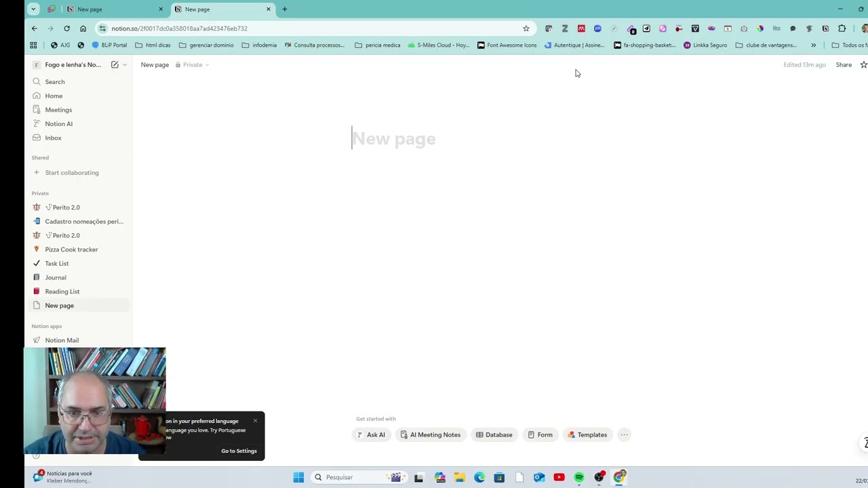Open the tab search dropdown arrow
Image resolution: width=868 pixels, height=488 pixels.
point(33,9)
